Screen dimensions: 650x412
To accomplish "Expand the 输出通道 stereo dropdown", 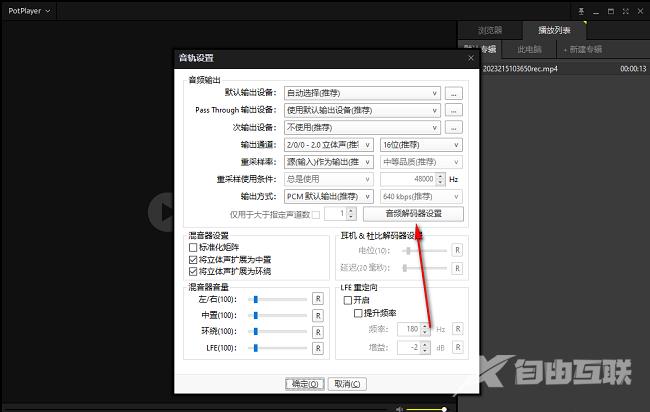I will (328, 145).
